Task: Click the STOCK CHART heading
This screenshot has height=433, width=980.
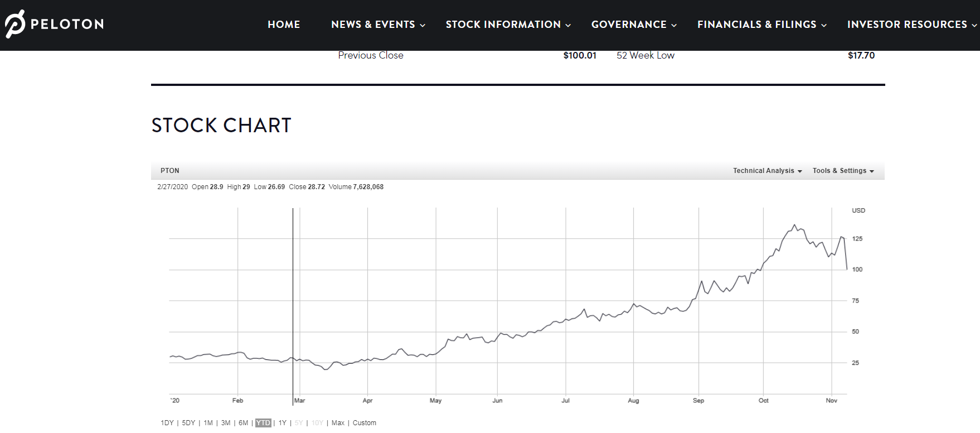Action: coord(221,126)
